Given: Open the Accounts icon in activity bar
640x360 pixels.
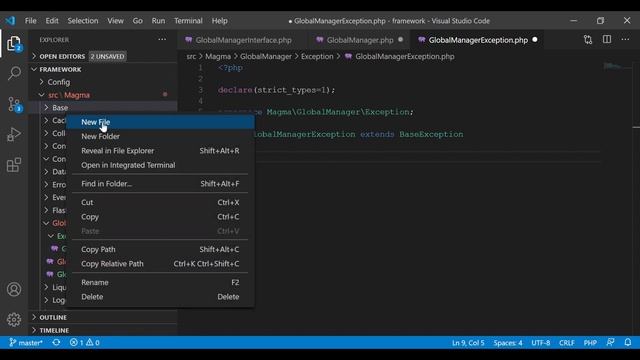Looking at the screenshot, I should (x=14, y=289).
